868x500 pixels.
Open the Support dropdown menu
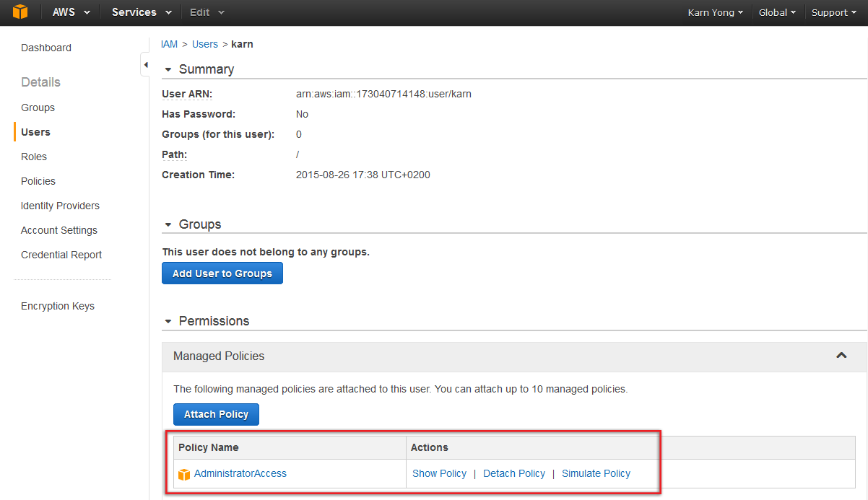tap(833, 12)
